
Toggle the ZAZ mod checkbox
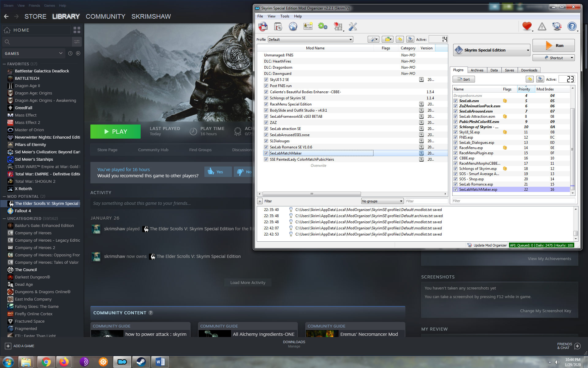click(266, 123)
